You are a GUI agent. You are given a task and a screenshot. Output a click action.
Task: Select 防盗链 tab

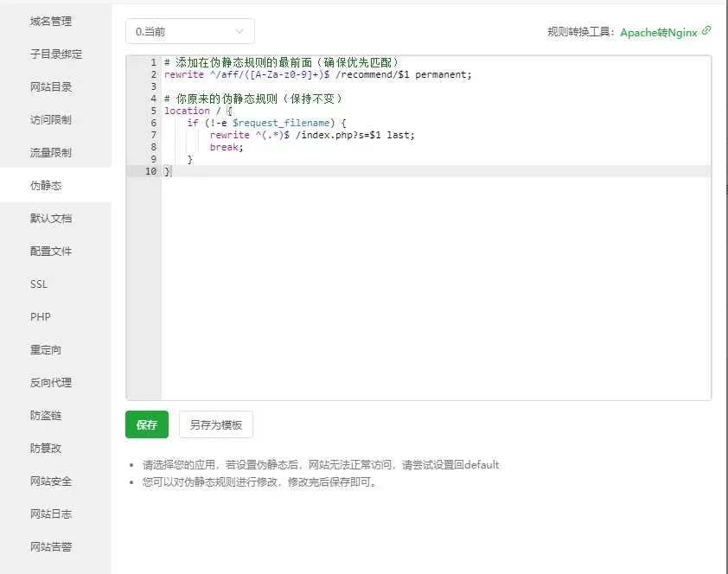coord(46,416)
